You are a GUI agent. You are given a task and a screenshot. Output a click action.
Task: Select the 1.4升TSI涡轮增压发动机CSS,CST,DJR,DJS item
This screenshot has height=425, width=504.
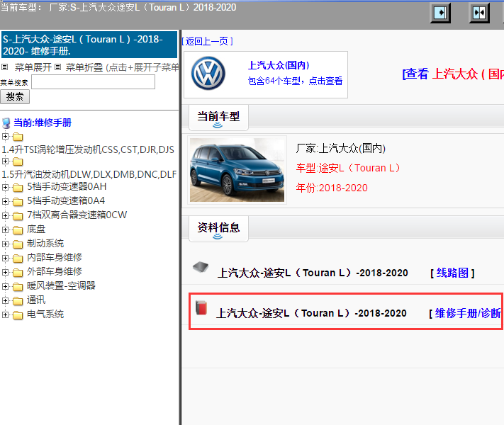pos(88,149)
